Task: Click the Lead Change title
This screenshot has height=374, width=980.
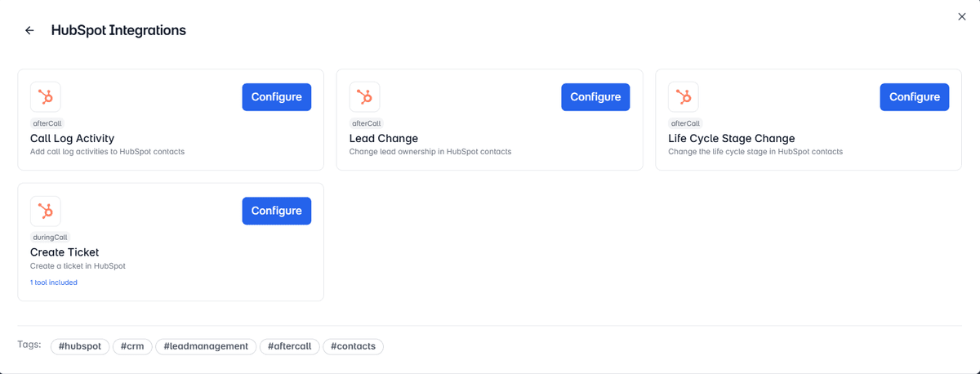Action: pos(384,139)
